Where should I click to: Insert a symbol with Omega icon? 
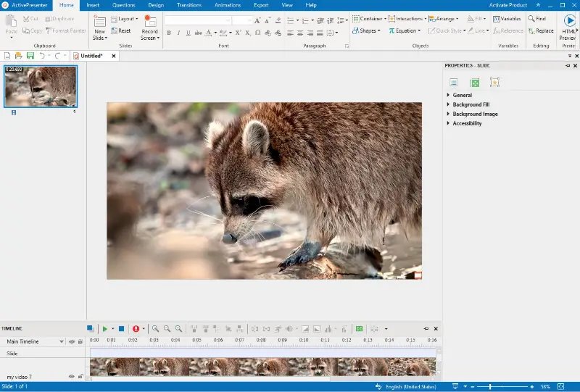click(x=257, y=33)
